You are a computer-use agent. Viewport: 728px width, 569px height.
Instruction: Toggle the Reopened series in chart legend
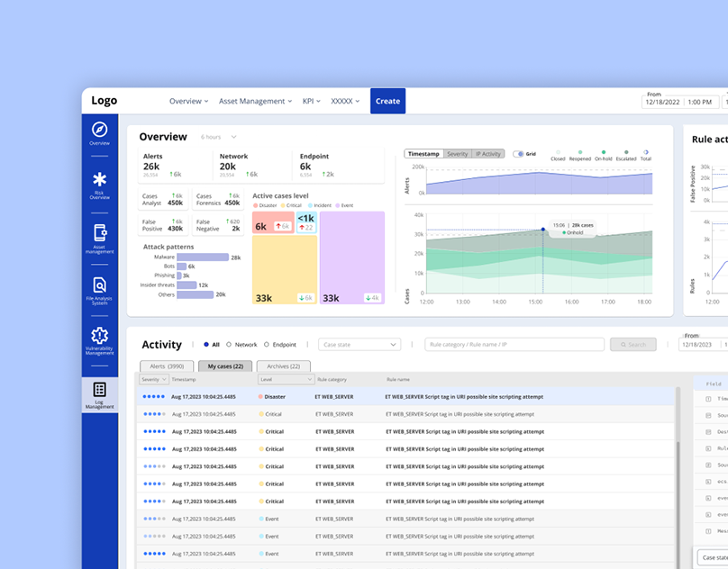(580, 156)
